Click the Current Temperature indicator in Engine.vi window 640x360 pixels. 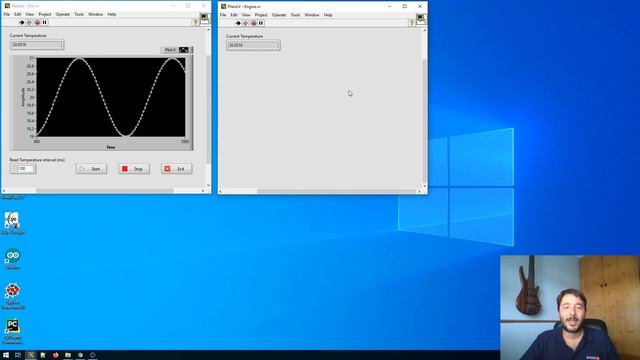click(x=253, y=45)
